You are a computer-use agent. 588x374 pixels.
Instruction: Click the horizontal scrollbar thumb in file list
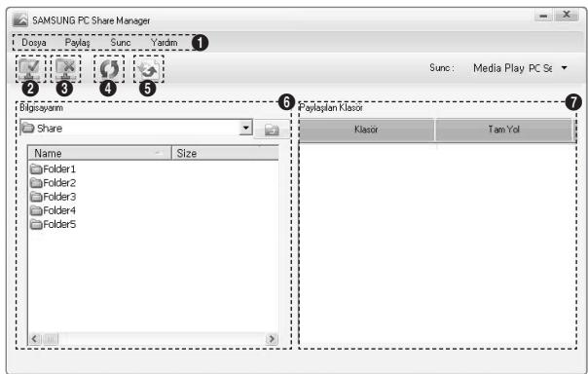click(x=51, y=339)
